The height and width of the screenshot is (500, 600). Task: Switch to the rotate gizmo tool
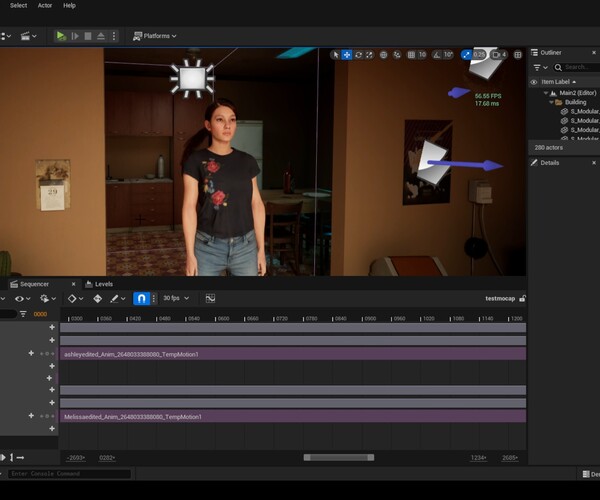358,55
